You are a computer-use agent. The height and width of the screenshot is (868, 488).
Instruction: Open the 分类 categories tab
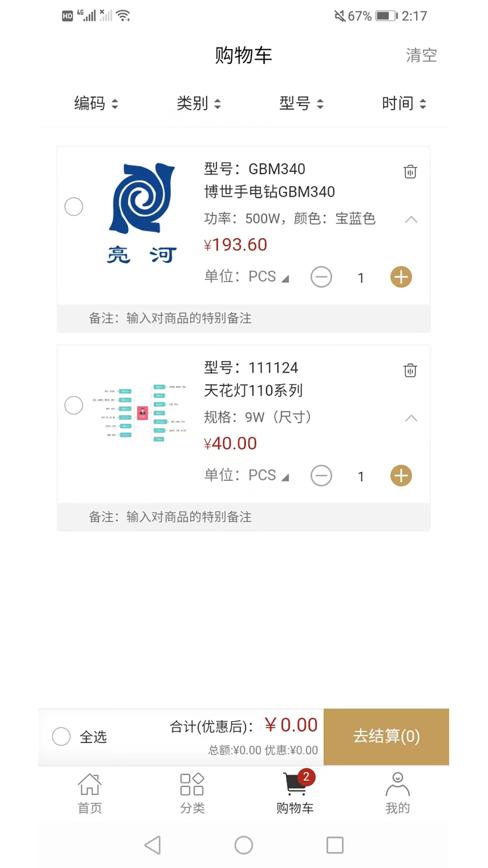click(192, 793)
